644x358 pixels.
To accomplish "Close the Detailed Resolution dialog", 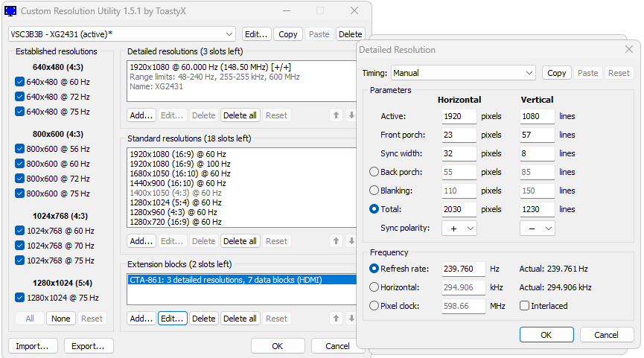I will (x=628, y=50).
